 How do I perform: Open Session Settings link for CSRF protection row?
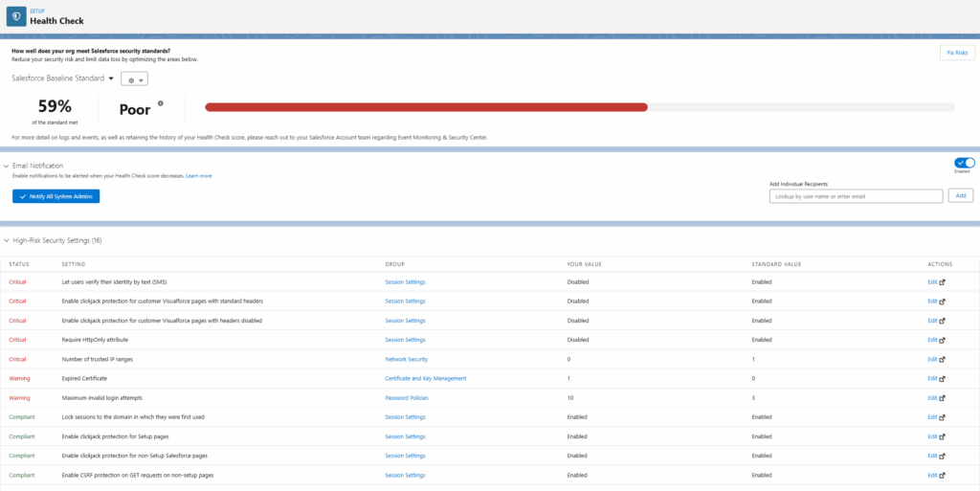point(405,475)
